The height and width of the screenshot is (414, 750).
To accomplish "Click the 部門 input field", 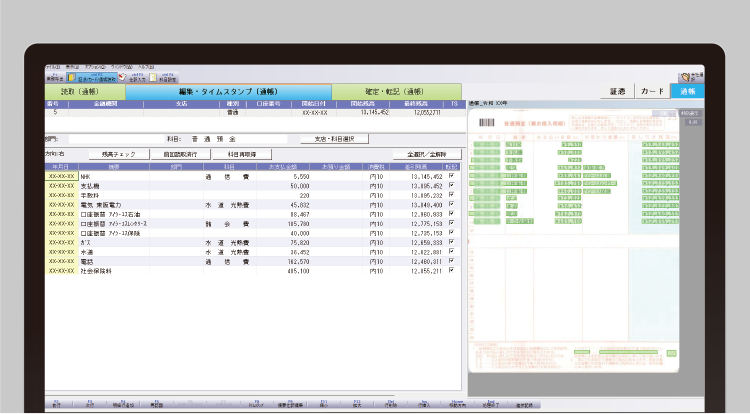I will [98, 139].
